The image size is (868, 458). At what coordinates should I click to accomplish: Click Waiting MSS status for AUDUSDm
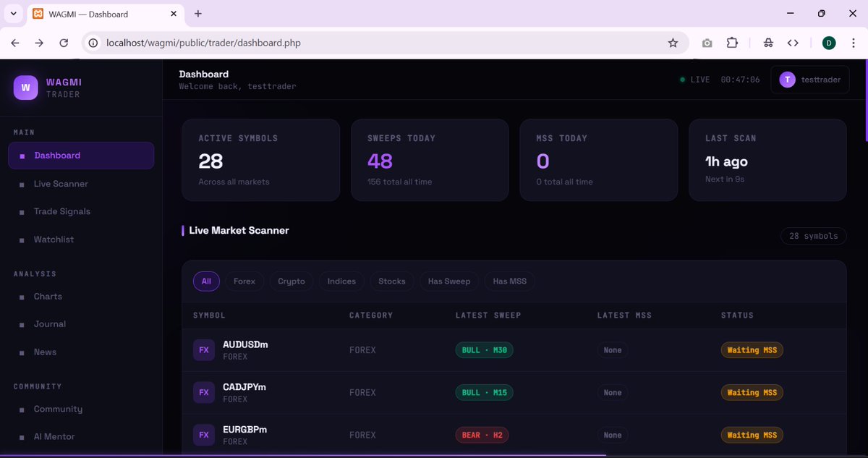pos(752,350)
